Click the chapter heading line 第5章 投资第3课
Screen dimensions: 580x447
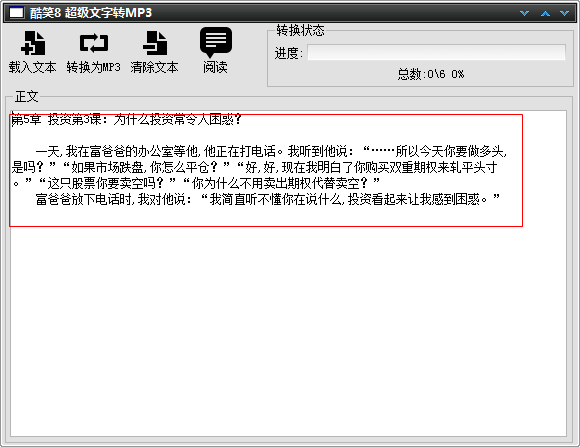coord(126,120)
